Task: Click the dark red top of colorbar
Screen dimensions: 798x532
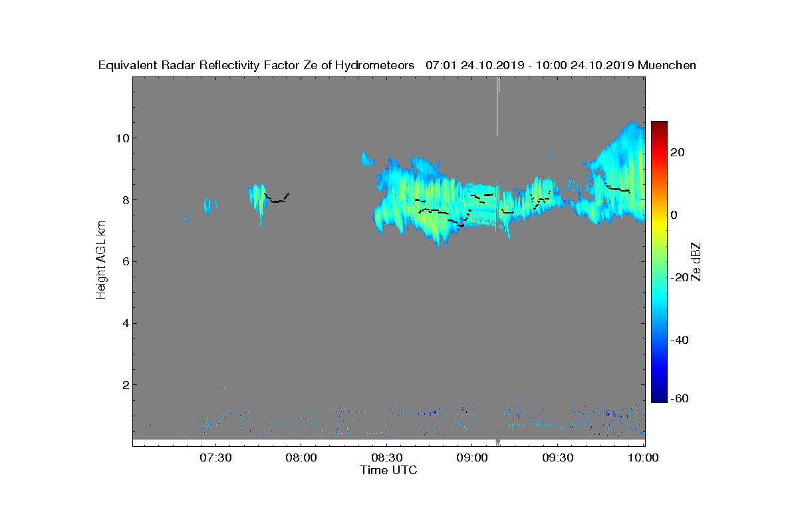Action: (659, 126)
